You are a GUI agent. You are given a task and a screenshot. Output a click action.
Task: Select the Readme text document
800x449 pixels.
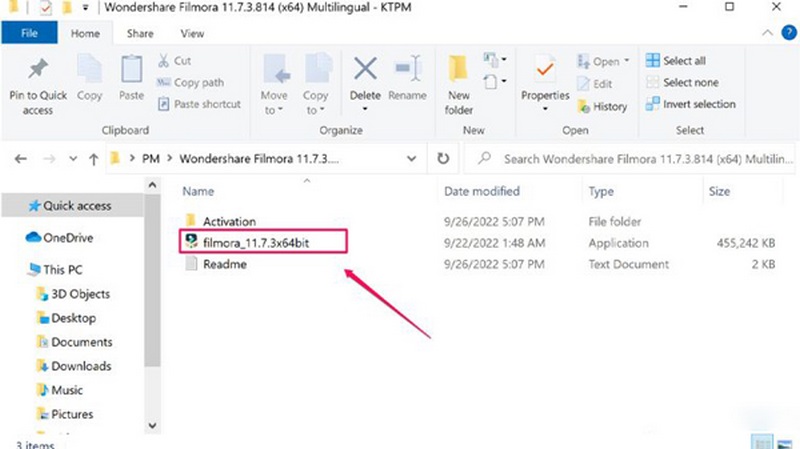pos(224,264)
